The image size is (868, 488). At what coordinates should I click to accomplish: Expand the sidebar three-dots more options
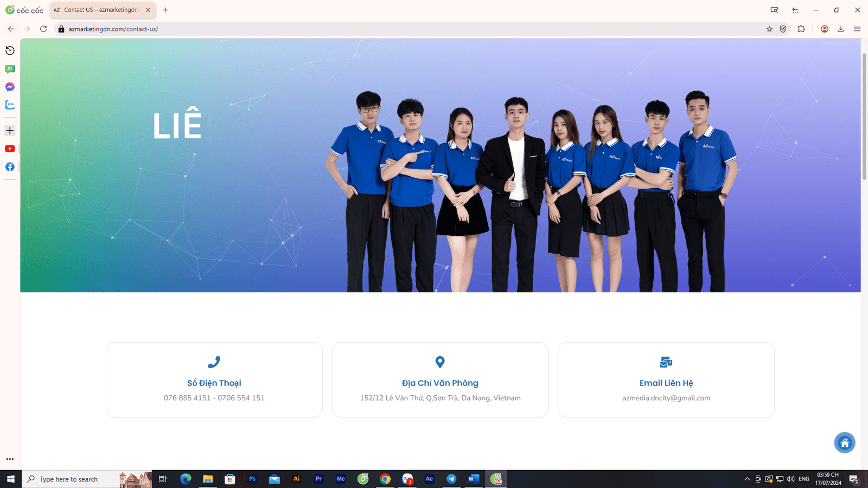pyautogui.click(x=10, y=459)
